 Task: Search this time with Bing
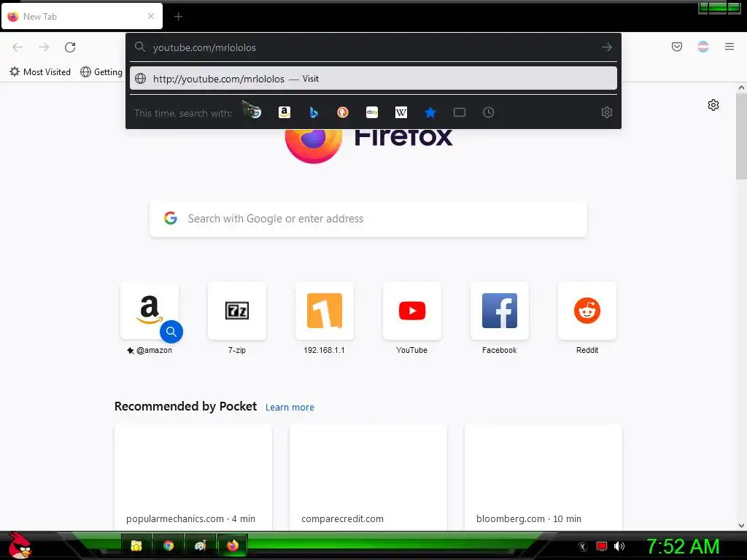pyautogui.click(x=314, y=112)
